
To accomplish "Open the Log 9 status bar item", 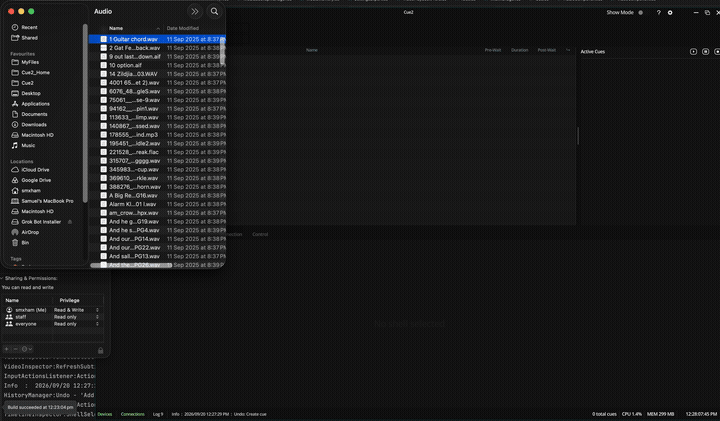I will [158, 414].
